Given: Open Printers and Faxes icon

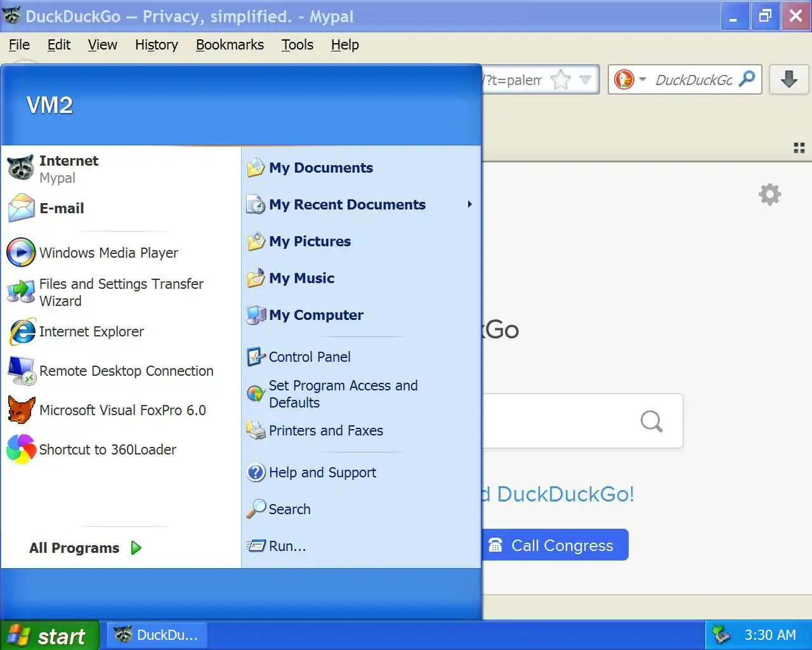Looking at the screenshot, I should [x=256, y=430].
